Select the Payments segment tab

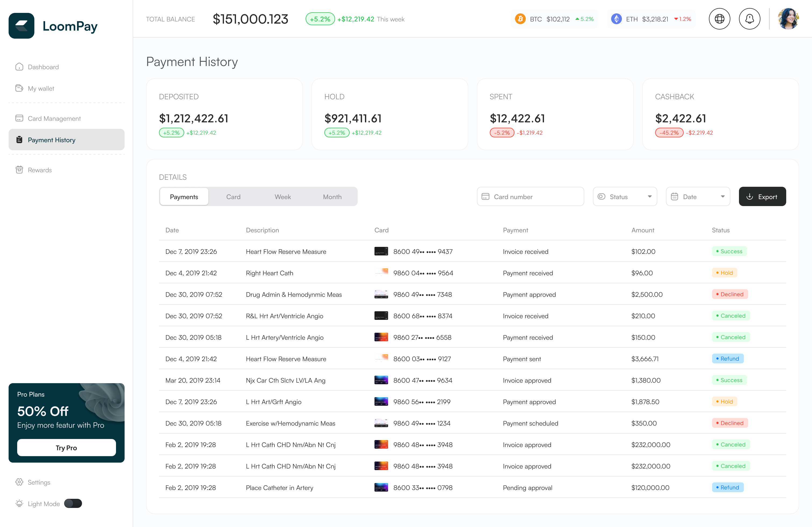[x=184, y=197]
